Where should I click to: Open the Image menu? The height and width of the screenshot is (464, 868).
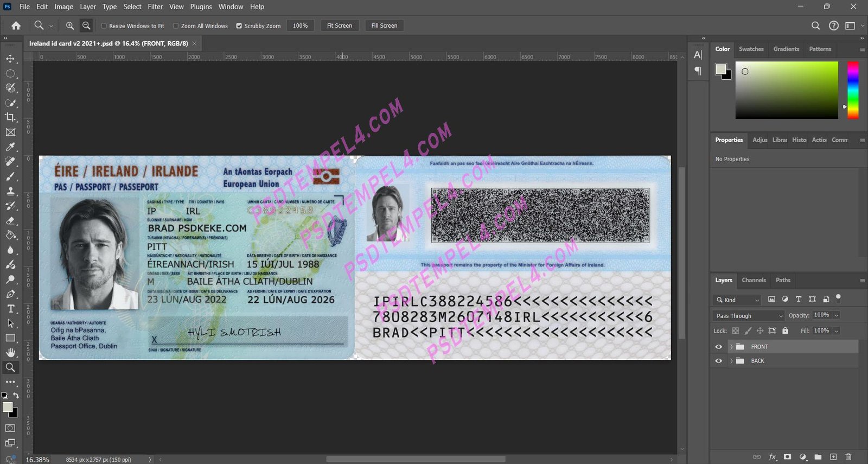click(63, 7)
